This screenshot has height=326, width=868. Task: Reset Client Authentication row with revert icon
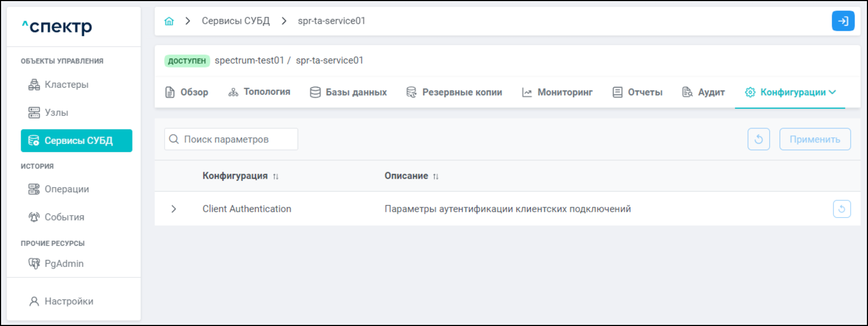tap(841, 209)
